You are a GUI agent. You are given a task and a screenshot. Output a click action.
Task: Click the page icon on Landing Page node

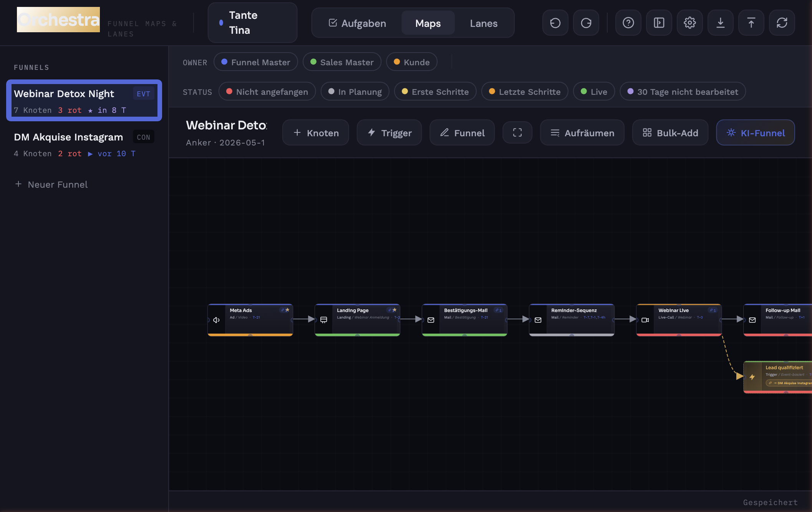coord(324,320)
